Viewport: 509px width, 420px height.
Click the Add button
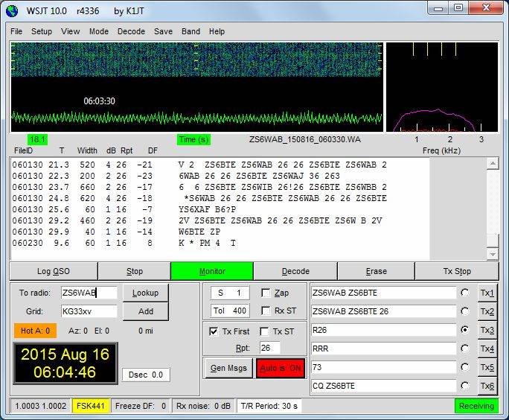[145, 311]
